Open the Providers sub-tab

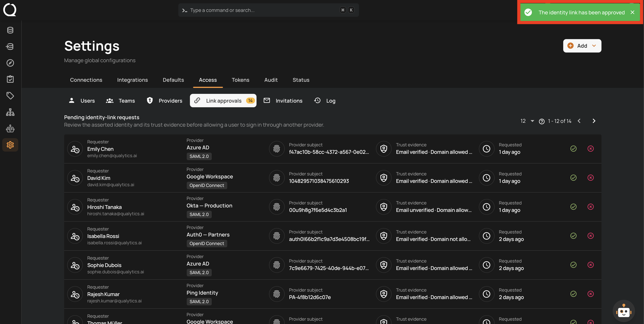(165, 101)
